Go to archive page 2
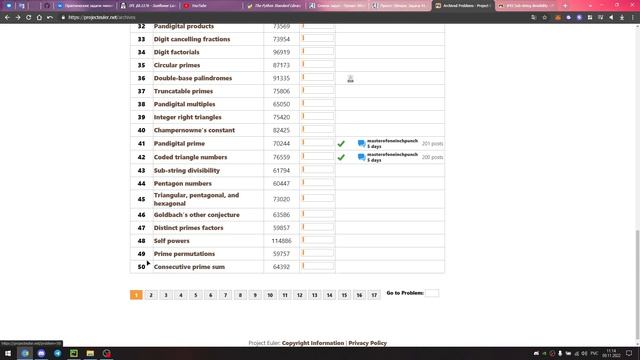 [151, 295]
